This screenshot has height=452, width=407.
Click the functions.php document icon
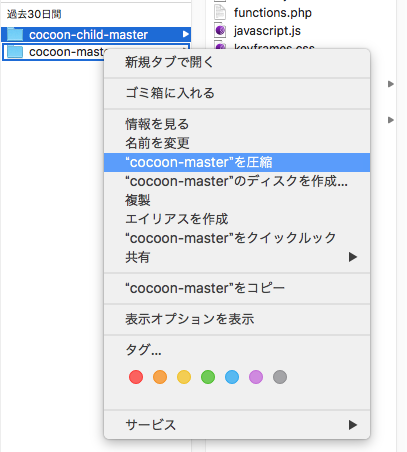(x=220, y=13)
